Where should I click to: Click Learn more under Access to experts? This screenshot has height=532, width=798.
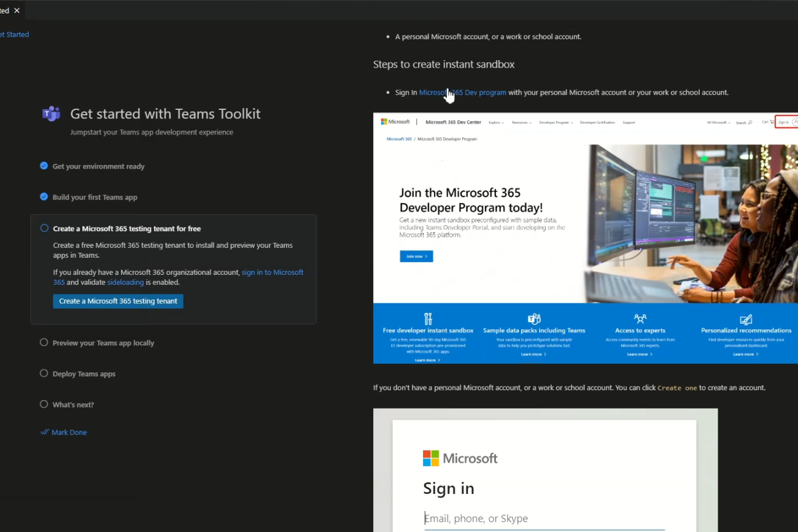pos(640,355)
